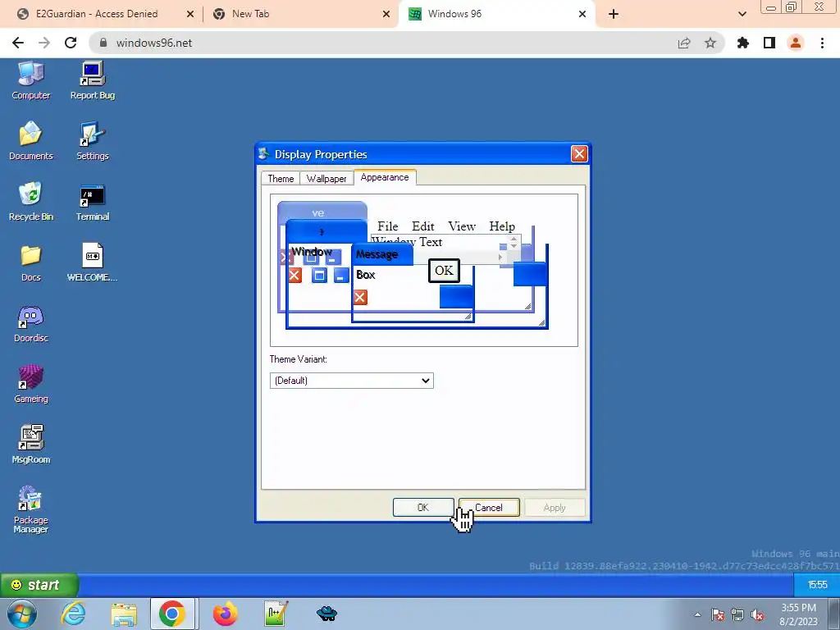Launch the Doordisc app icon
This screenshot has width=840, height=630.
coord(30,323)
